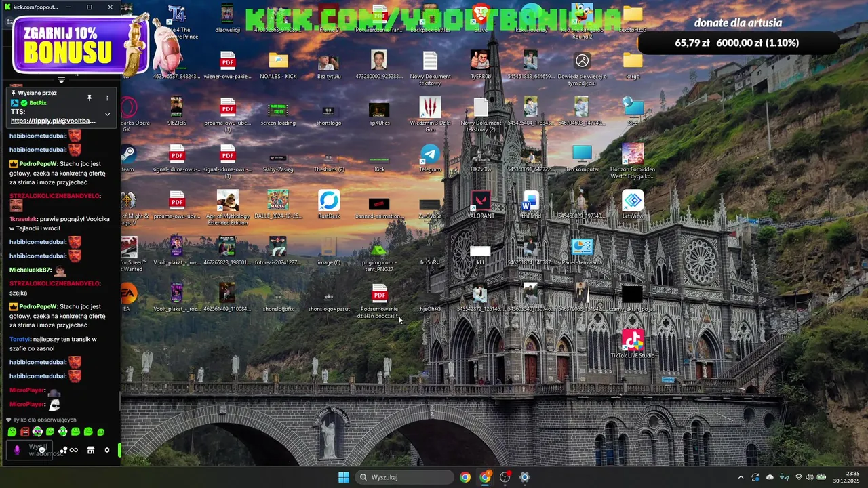Open the Kick chat settings gear
The width and height of the screenshot is (868, 488).
106,450
